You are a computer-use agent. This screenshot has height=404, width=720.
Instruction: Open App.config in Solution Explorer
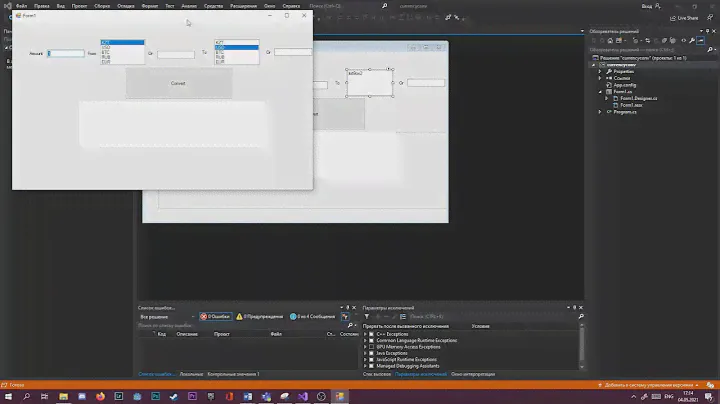click(622, 85)
